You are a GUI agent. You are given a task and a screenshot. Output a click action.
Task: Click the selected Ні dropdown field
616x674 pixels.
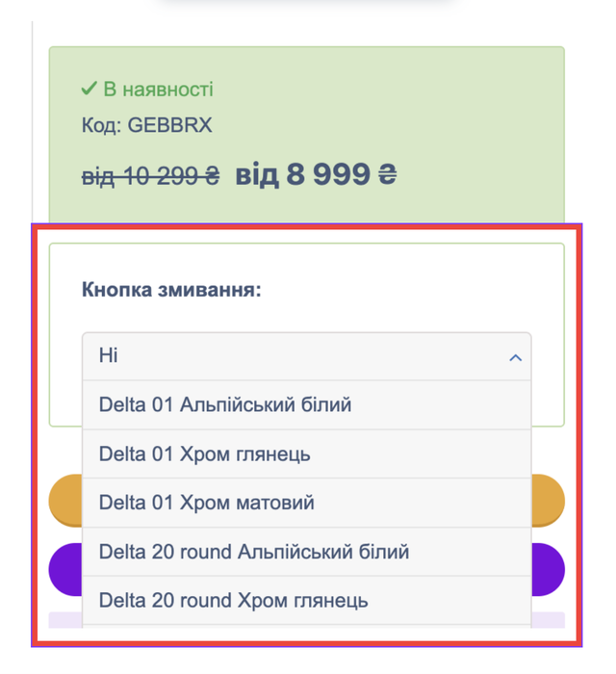pyautogui.click(x=307, y=356)
